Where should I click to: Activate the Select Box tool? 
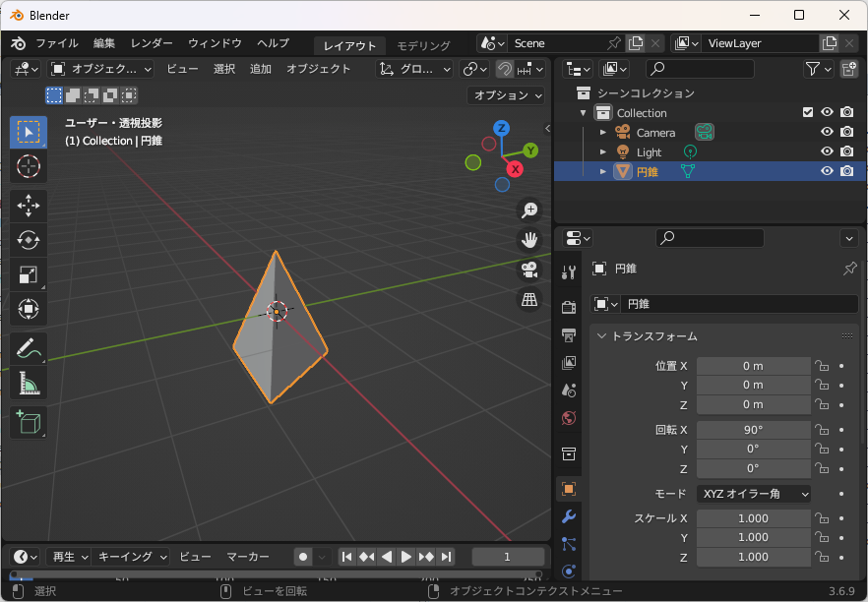[x=29, y=132]
